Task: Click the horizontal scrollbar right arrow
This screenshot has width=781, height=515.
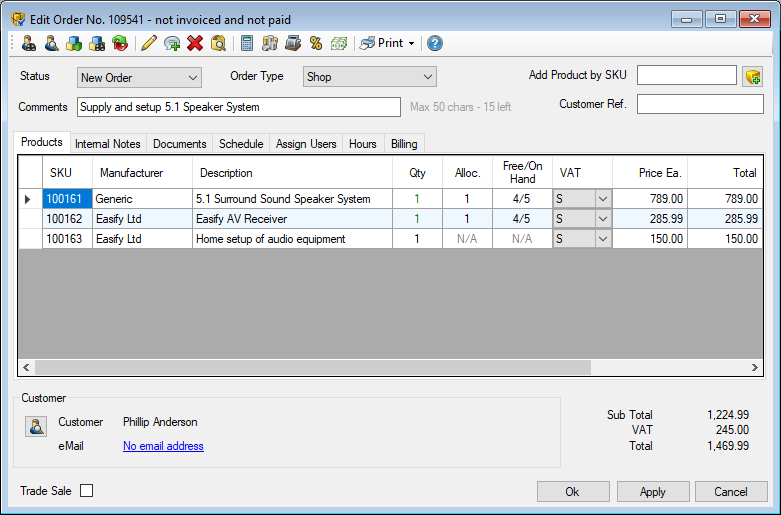Action: click(756, 368)
